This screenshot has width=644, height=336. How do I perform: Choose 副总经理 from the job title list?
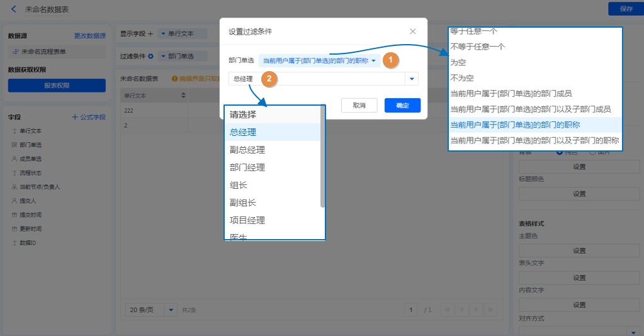(247, 150)
